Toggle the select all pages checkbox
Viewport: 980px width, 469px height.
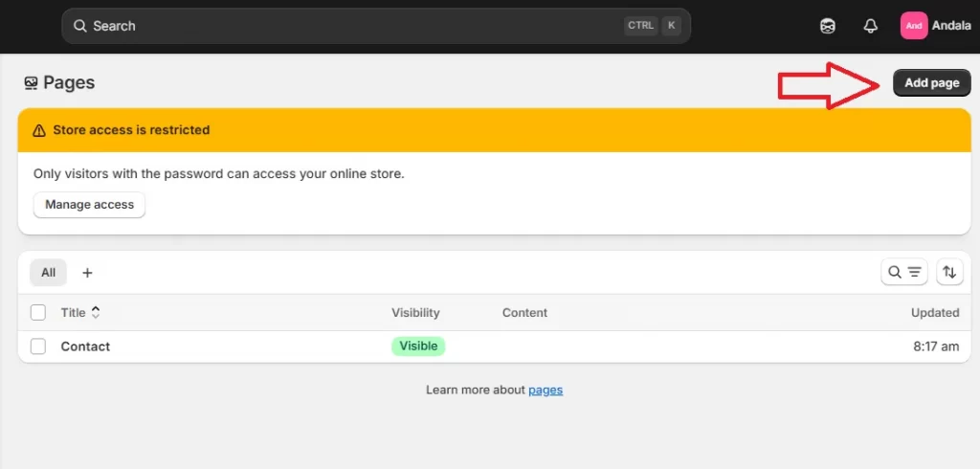pos(38,312)
